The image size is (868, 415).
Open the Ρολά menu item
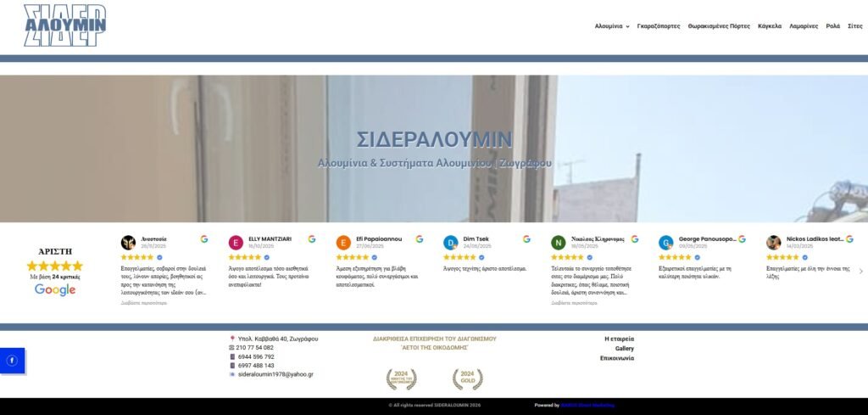coord(832,26)
